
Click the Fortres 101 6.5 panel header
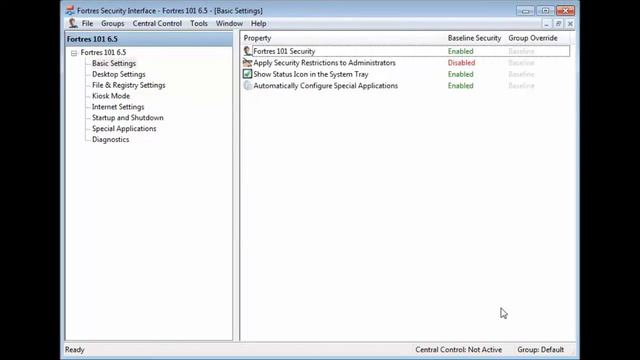[149, 39]
